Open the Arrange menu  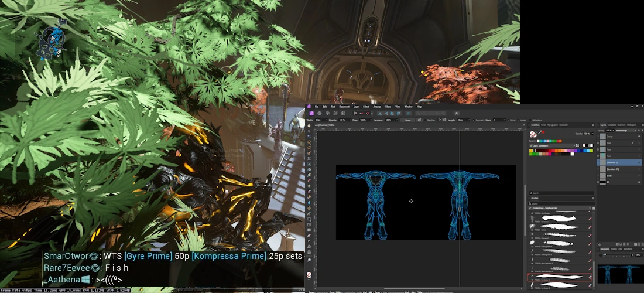click(x=377, y=107)
